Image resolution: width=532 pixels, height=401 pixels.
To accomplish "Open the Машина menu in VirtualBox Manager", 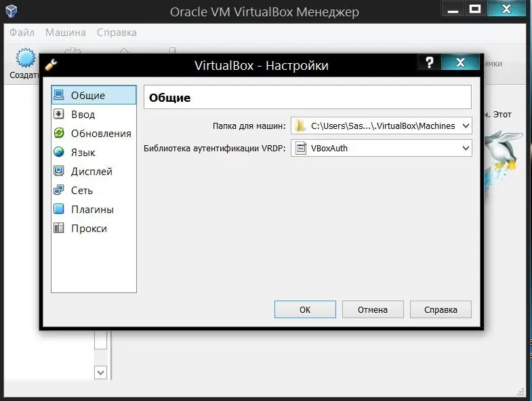I will point(66,33).
